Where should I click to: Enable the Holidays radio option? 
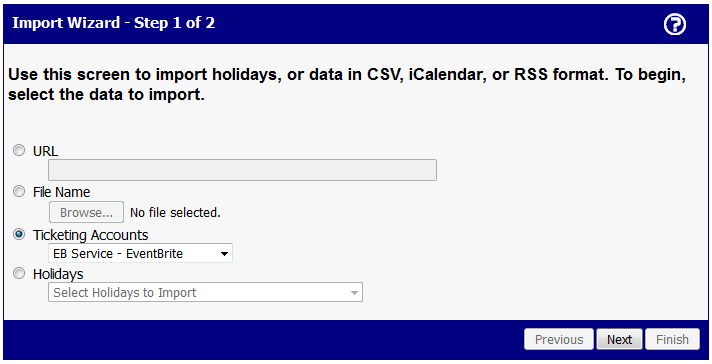tap(19, 273)
